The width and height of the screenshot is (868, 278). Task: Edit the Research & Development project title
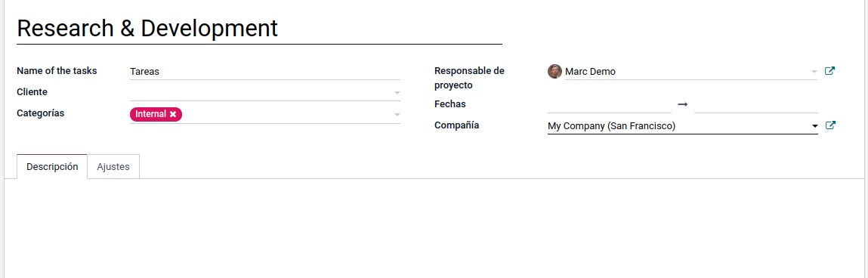[x=259, y=28]
